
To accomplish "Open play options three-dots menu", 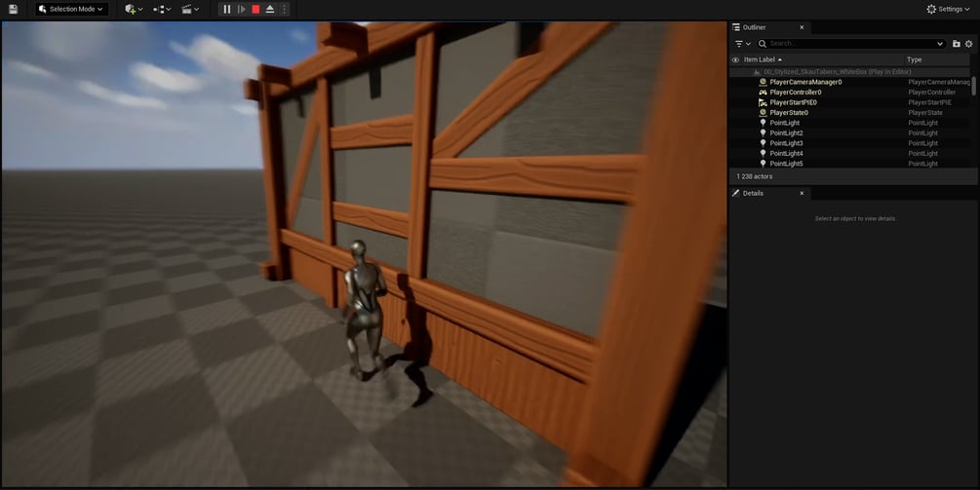I will tap(285, 10).
